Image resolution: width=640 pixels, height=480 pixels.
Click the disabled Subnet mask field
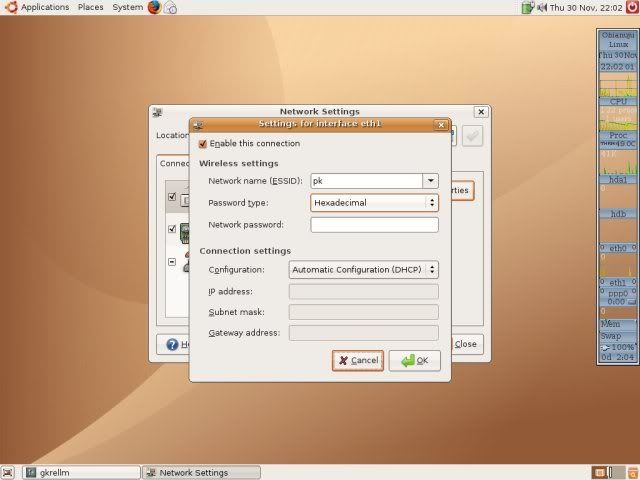[x=363, y=312]
